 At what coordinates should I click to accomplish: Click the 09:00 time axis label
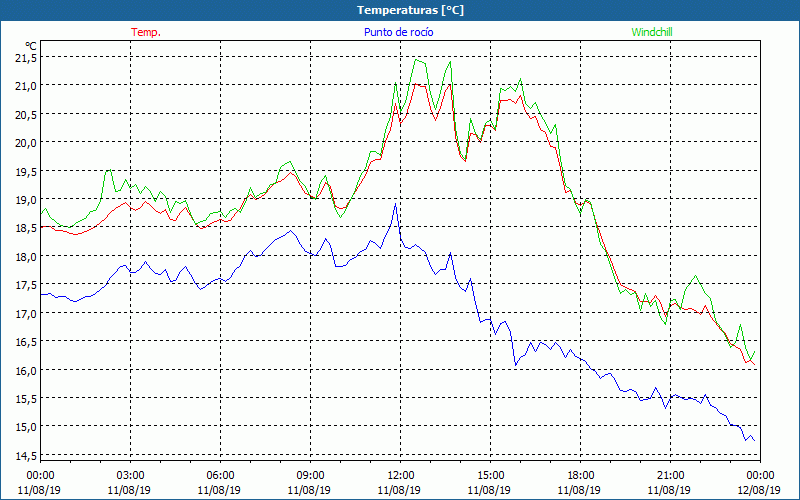[x=310, y=476]
